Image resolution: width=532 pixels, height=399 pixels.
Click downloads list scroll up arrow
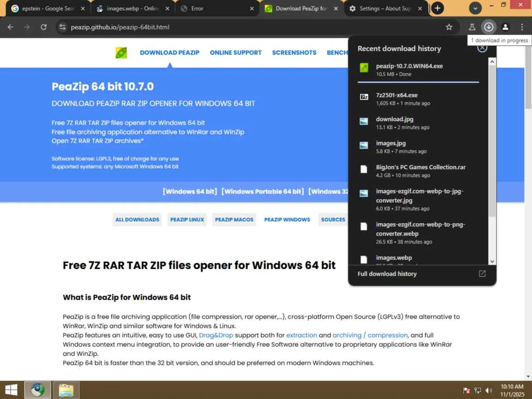click(x=492, y=62)
